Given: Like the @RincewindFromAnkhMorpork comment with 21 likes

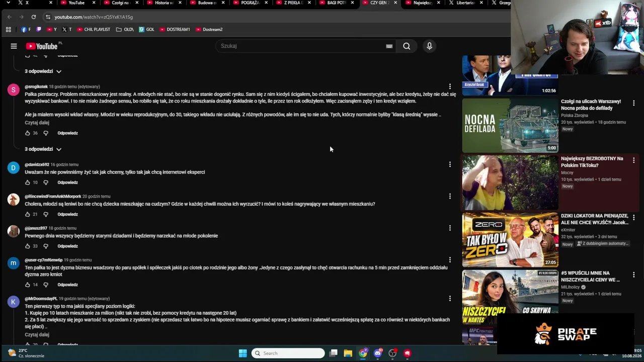Looking at the screenshot, I should 28,214.
